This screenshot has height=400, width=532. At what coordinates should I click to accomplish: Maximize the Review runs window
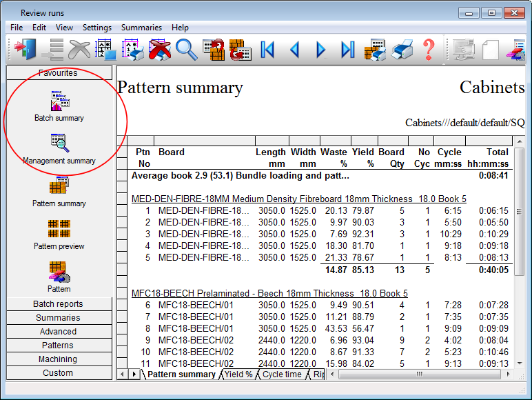(491, 13)
